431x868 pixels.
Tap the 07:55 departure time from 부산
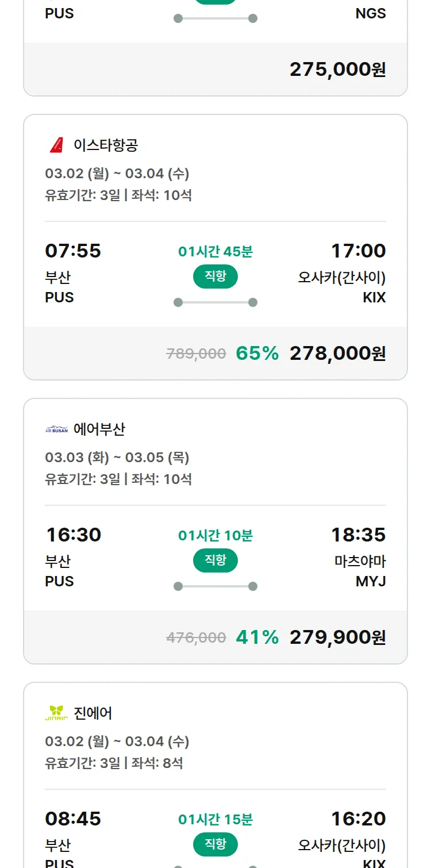pos(73,251)
